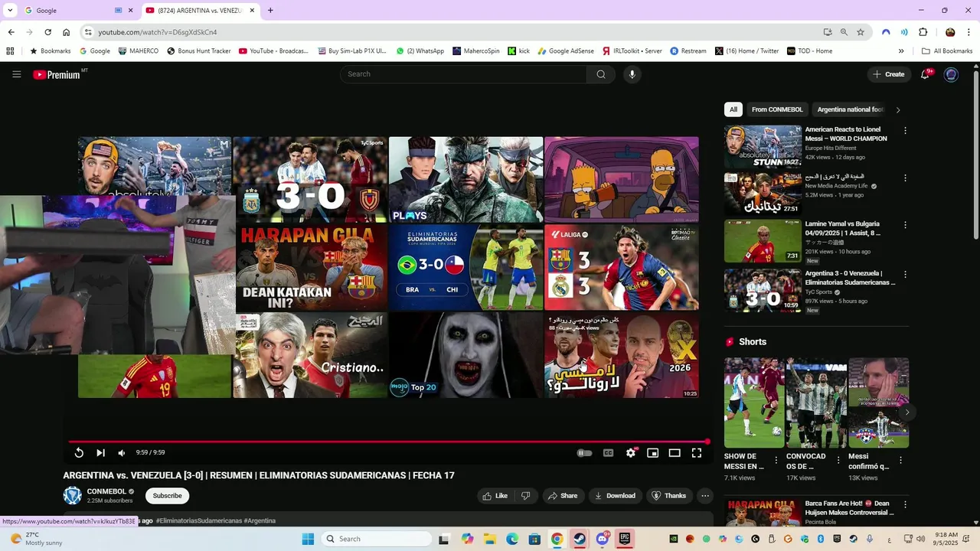The width and height of the screenshot is (980, 551).
Task: Open Barcelona 3 Real Madrid 3 endscreen thumbnail
Action: coord(622,267)
